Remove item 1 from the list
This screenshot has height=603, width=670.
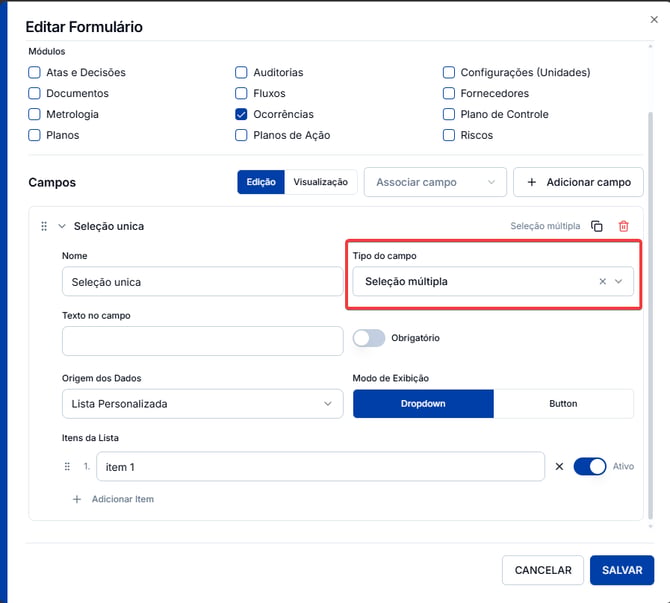point(559,466)
